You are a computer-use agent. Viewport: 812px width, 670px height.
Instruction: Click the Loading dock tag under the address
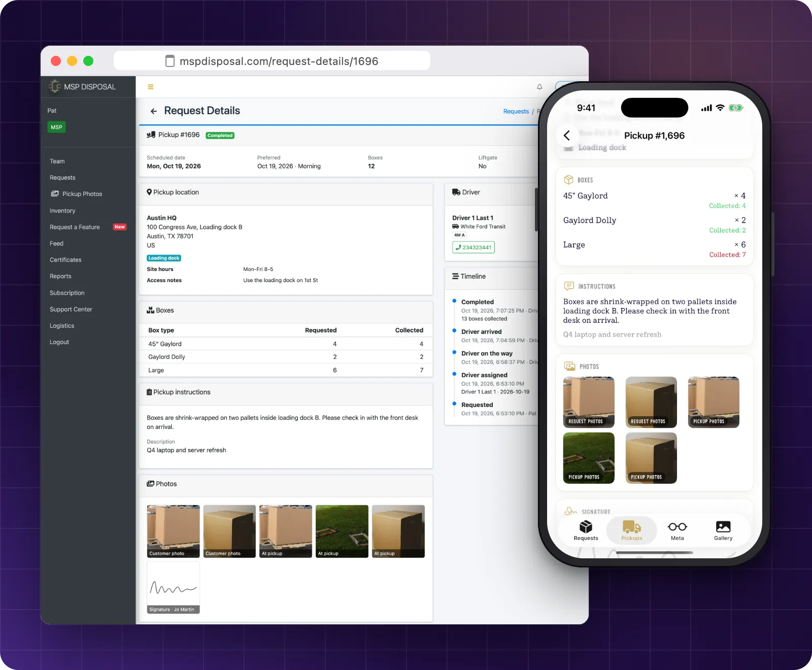[164, 258]
